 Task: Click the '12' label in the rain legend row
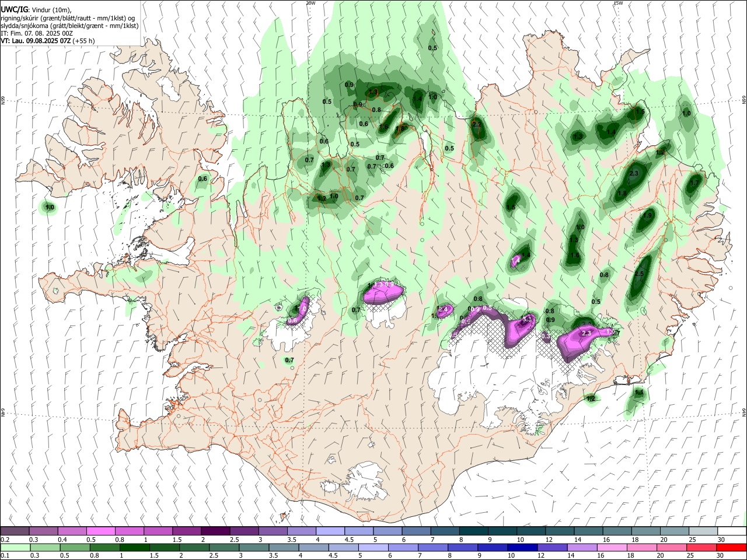tap(541, 556)
